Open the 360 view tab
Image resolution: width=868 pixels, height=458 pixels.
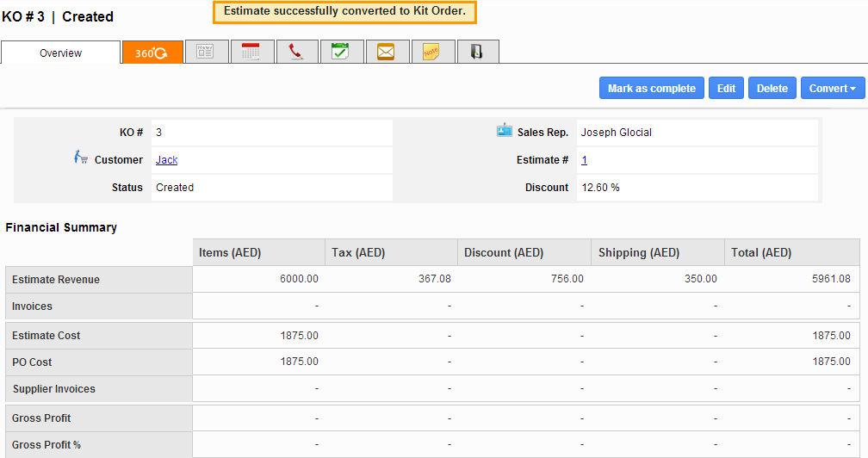click(152, 53)
